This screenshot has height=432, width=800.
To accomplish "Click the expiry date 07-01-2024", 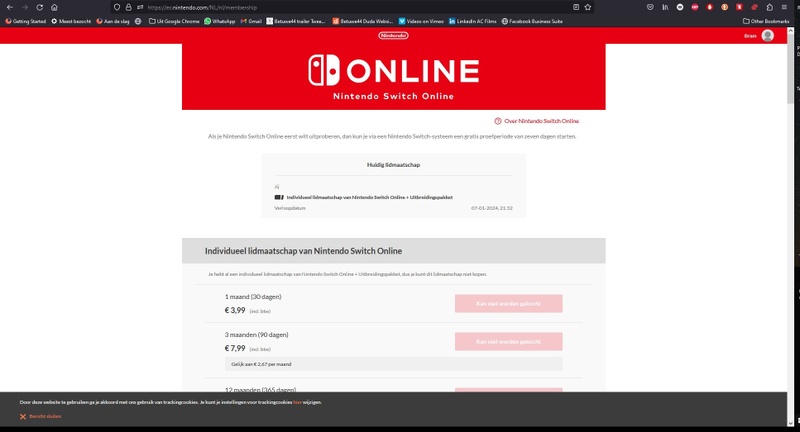I will pyautogui.click(x=492, y=208).
